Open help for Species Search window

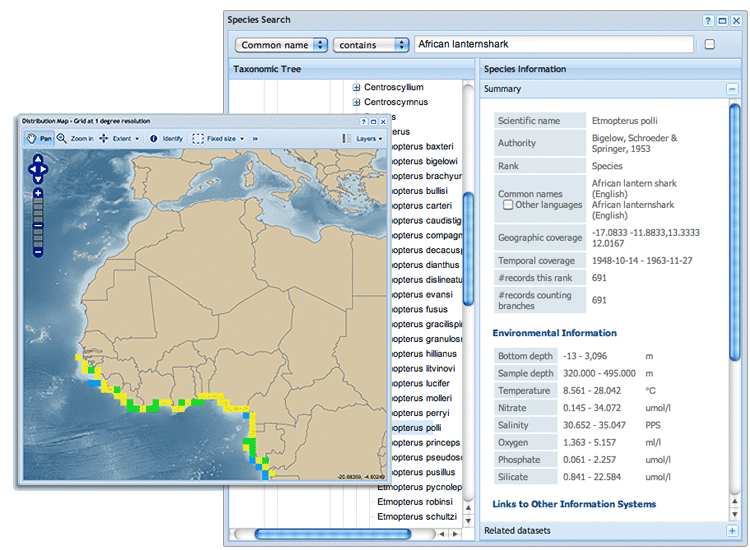coord(708,21)
